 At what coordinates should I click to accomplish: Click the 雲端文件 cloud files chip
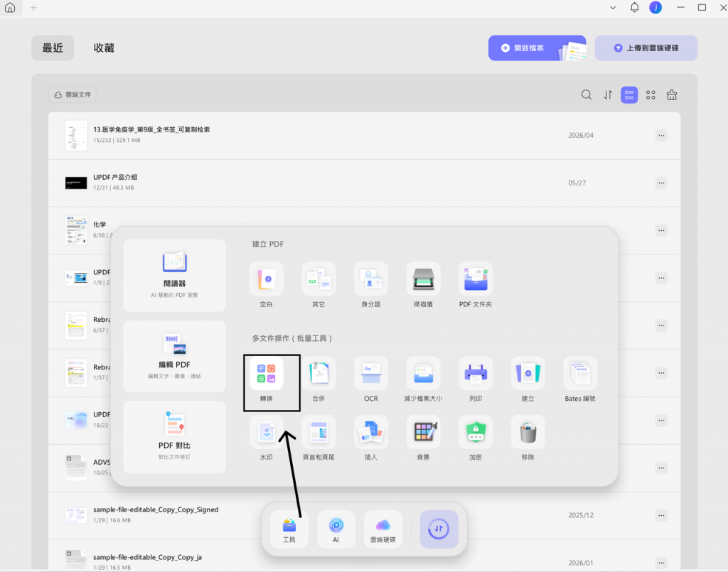pos(73,95)
